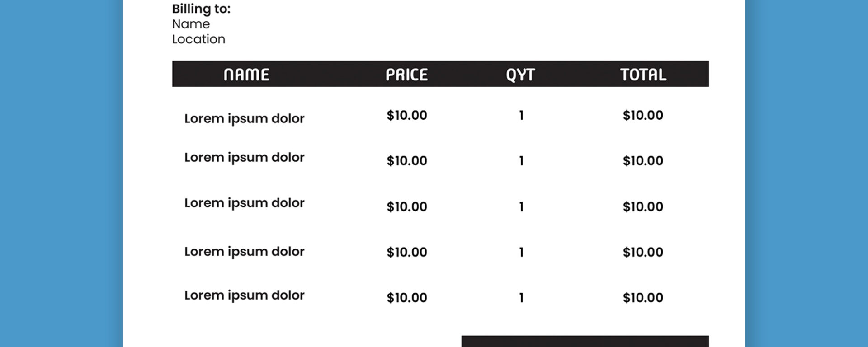Image resolution: width=868 pixels, height=347 pixels.
Task: Click the black summary bar below the table
Action: point(585,341)
